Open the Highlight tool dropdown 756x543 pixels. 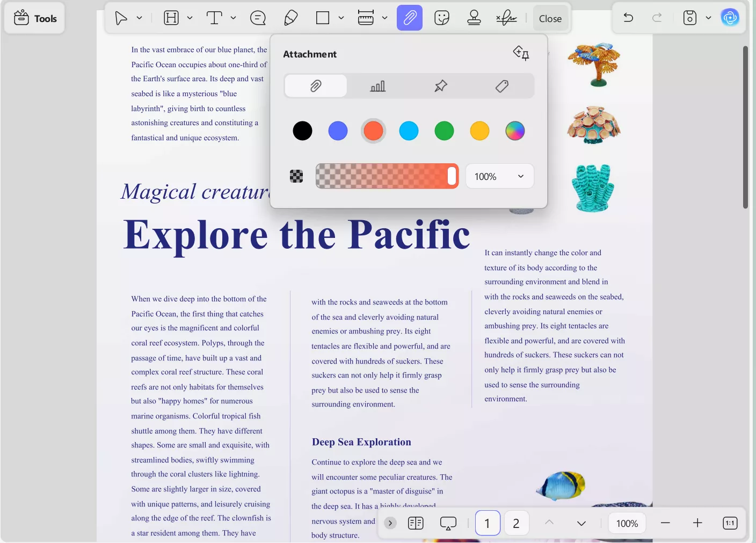[x=190, y=18]
